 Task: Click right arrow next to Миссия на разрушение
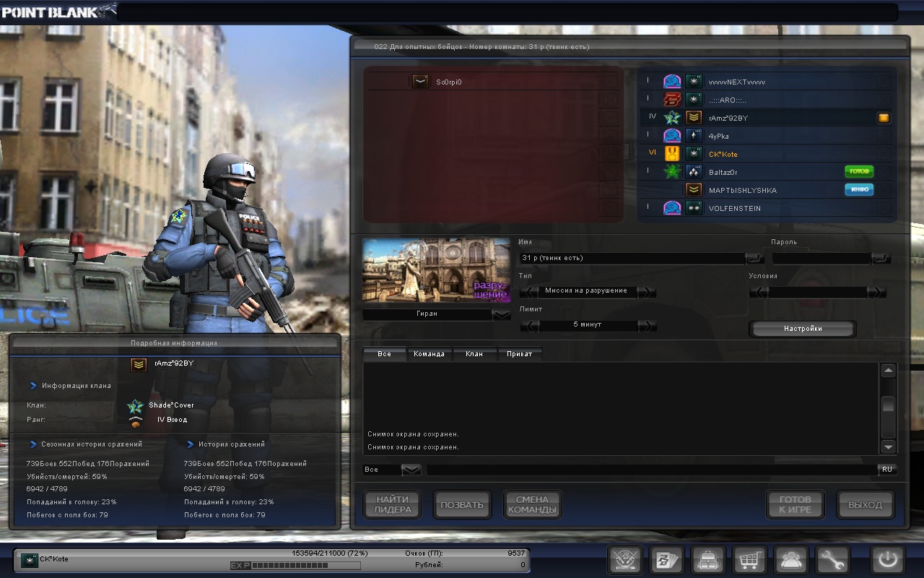pos(647,292)
